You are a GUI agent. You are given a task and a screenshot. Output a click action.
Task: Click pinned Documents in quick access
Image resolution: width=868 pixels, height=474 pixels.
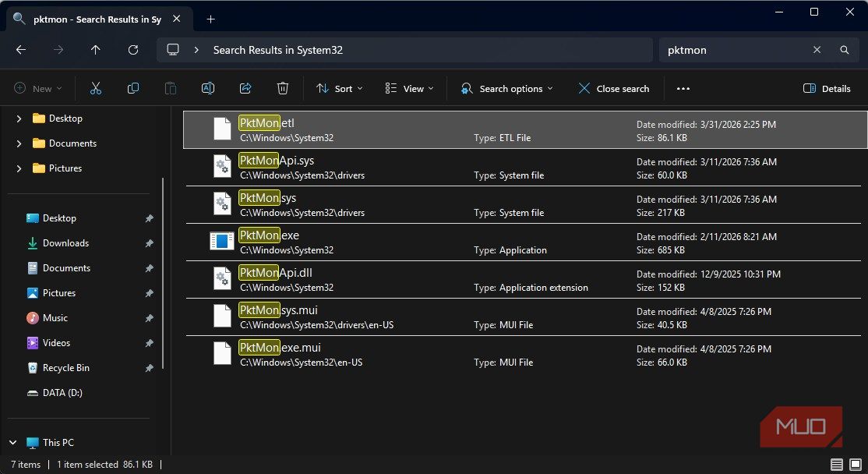click(x=66, y=268)
